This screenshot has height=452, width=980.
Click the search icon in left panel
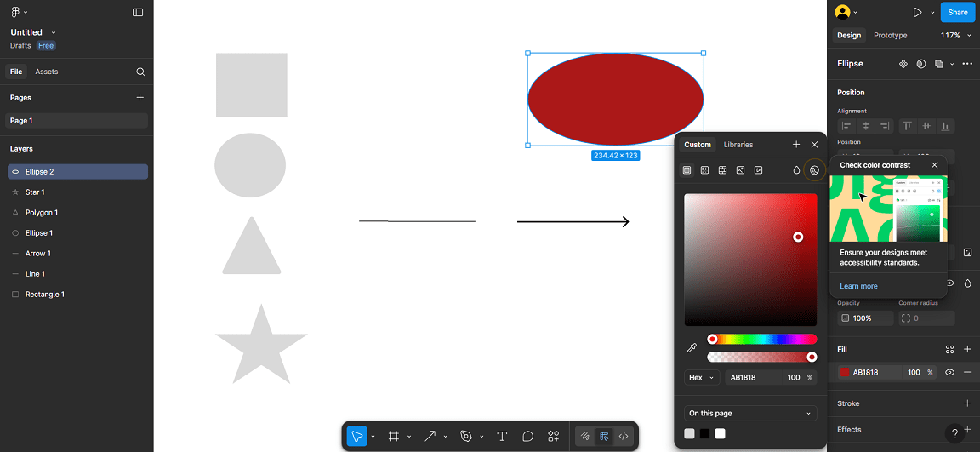140,72
